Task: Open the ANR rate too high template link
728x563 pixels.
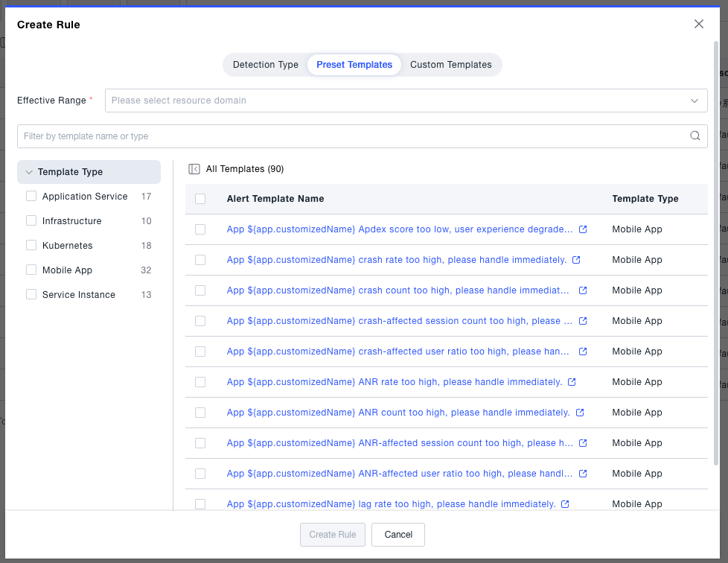Action: (395, 382)
